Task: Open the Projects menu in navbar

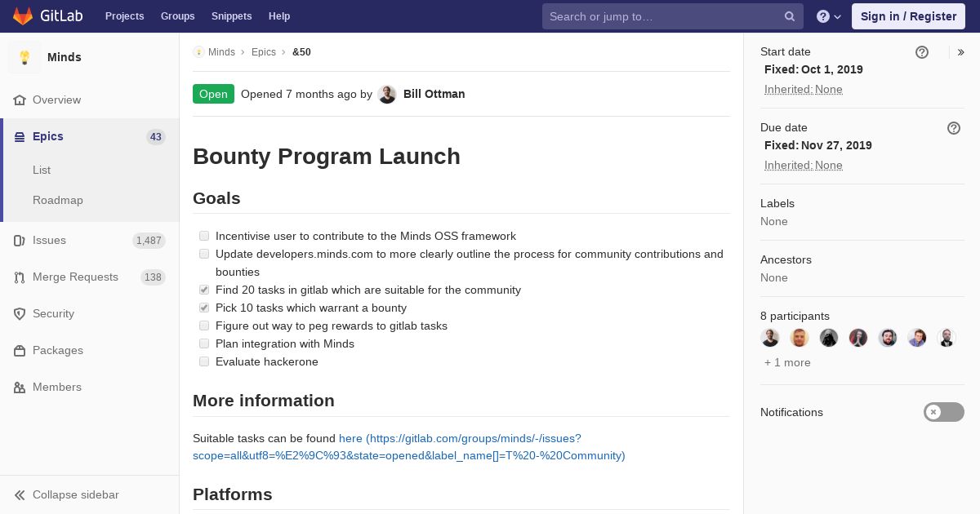Action: click(x=124, y=16)
